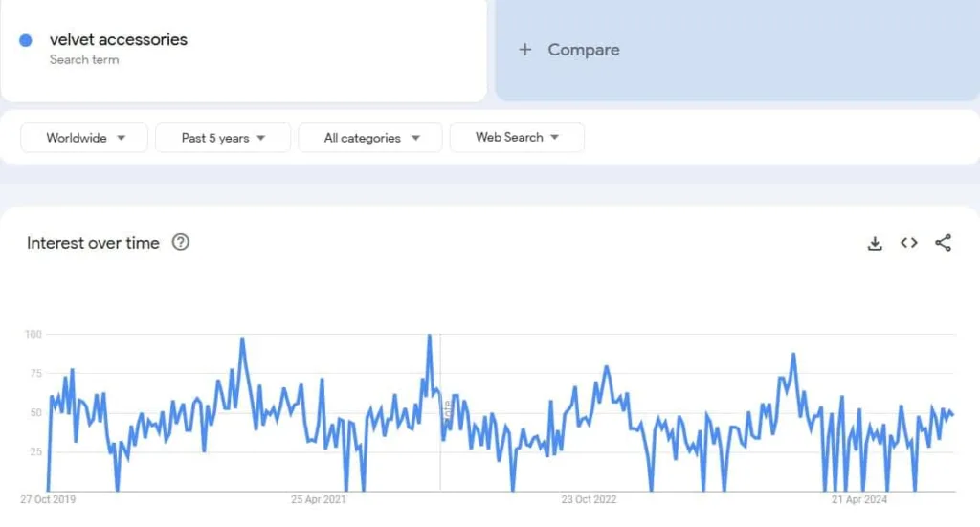The width and height of the screenshot is (980, 527).
Task: Open help for Interest over time
Action: point(180,242)
